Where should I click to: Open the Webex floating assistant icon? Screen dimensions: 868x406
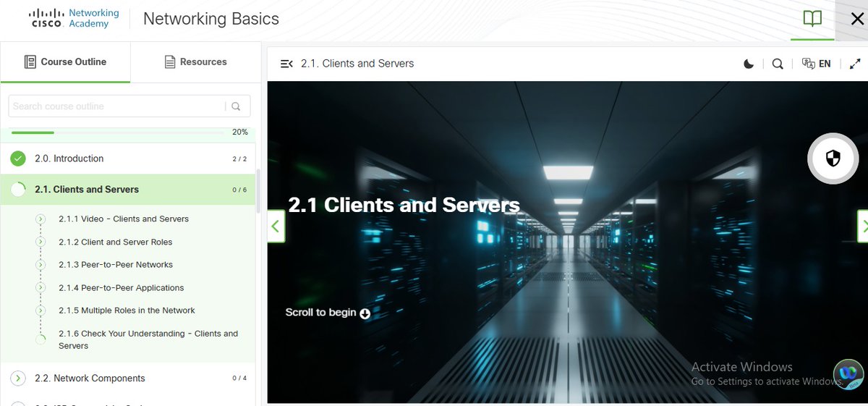click(x=848, y=374)
